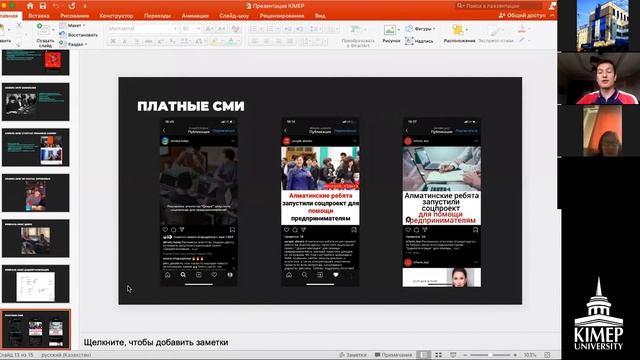Switch to normal view icon

[424, 355]
